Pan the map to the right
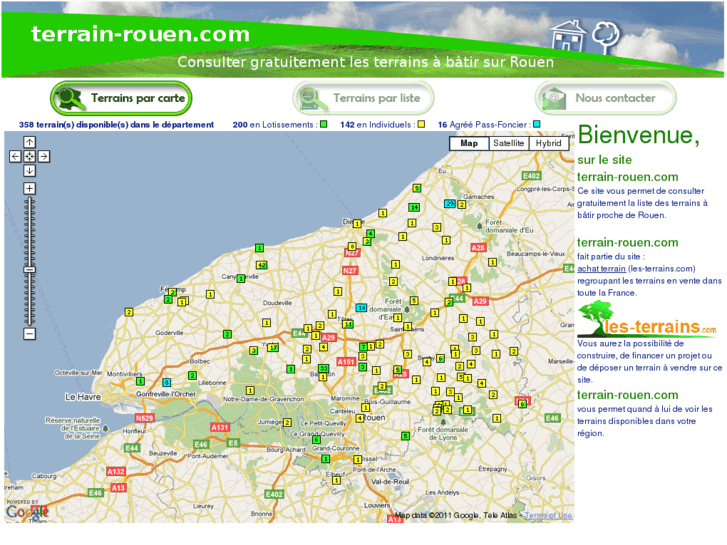The width and height of the screenshot is (727, 545). pos(44,157)
